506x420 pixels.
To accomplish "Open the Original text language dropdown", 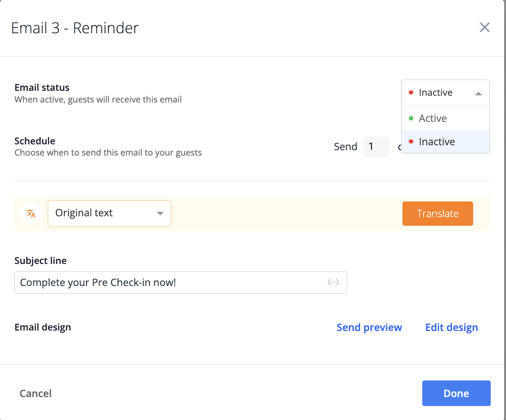I will [109, 214].
